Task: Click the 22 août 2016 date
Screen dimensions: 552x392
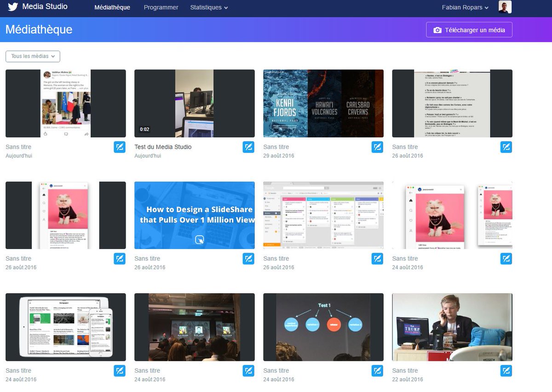Action: click(x=408, y=380)
